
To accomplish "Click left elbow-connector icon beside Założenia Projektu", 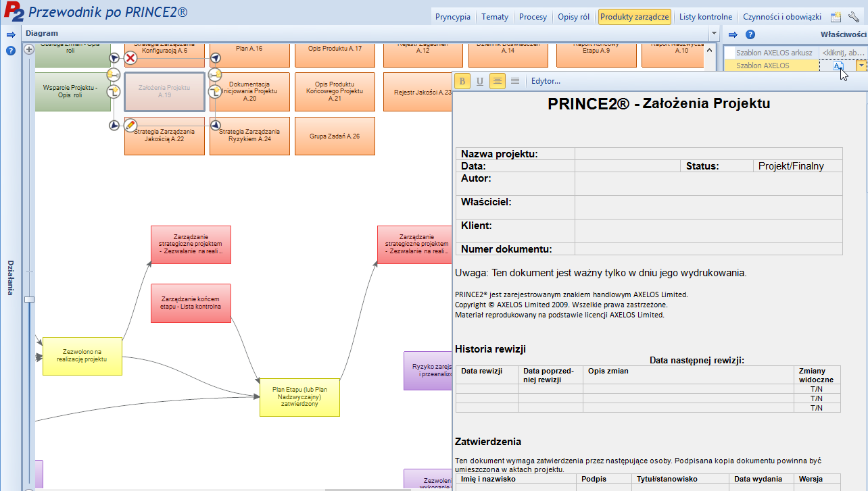I will pyautogui.click(x=114, y=91).
